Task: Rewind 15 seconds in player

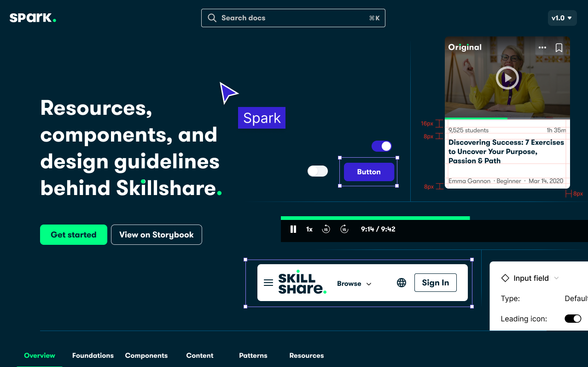Action: click(326, 229)
